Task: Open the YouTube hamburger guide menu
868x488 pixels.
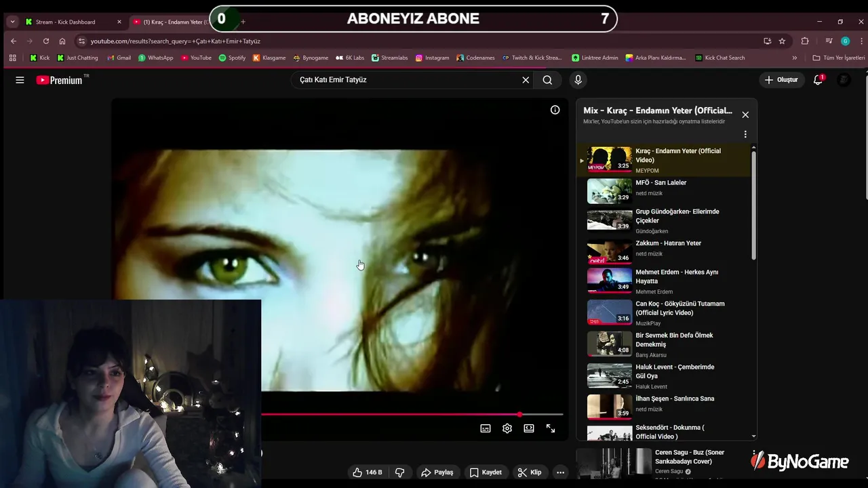Action: pos(20,80)
